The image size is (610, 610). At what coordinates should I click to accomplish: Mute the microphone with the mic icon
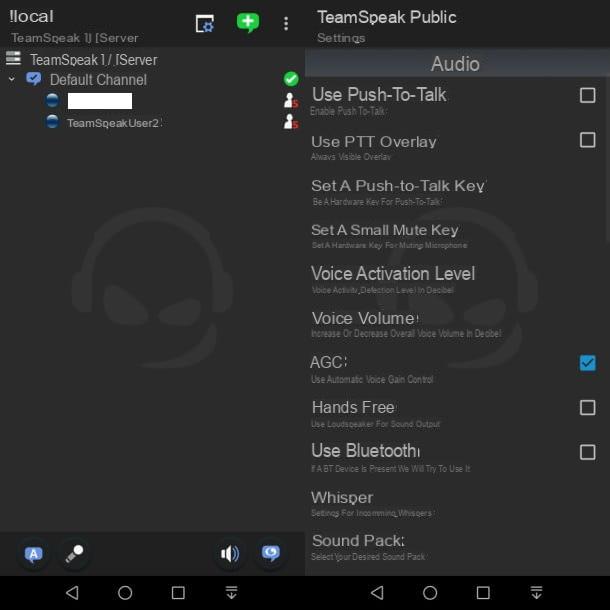tap(74, 554)
